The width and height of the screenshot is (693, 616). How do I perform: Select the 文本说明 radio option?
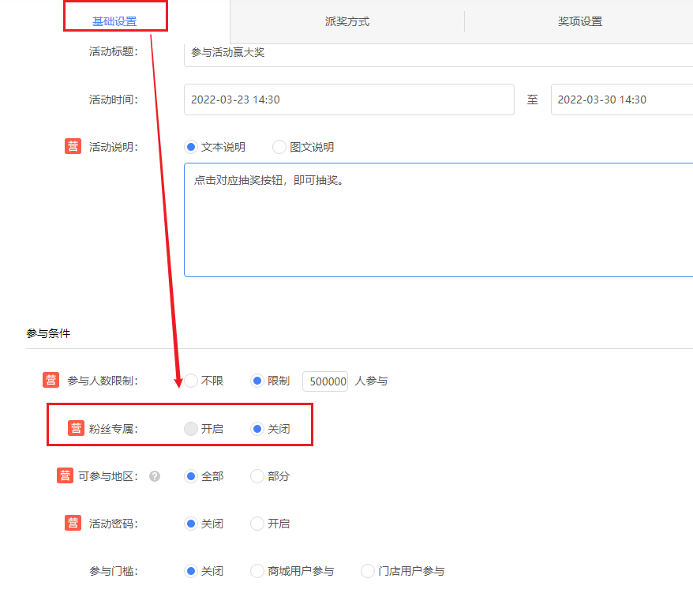point(191,147)
